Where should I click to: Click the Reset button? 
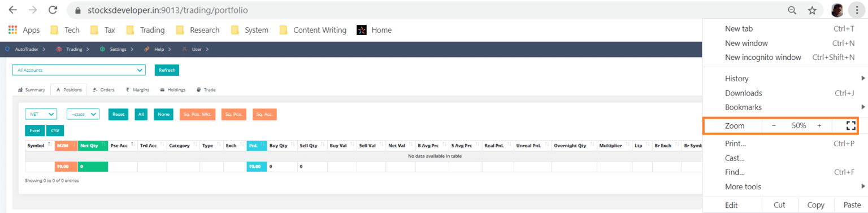[118, 114]
